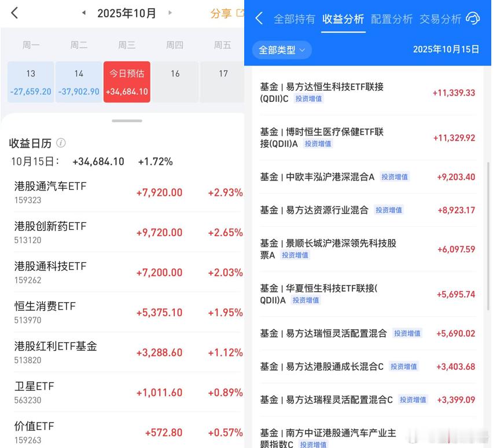Tap the 分享 share icon
Viewport: 493px width, 448px height.
click(x=240, y=13)
